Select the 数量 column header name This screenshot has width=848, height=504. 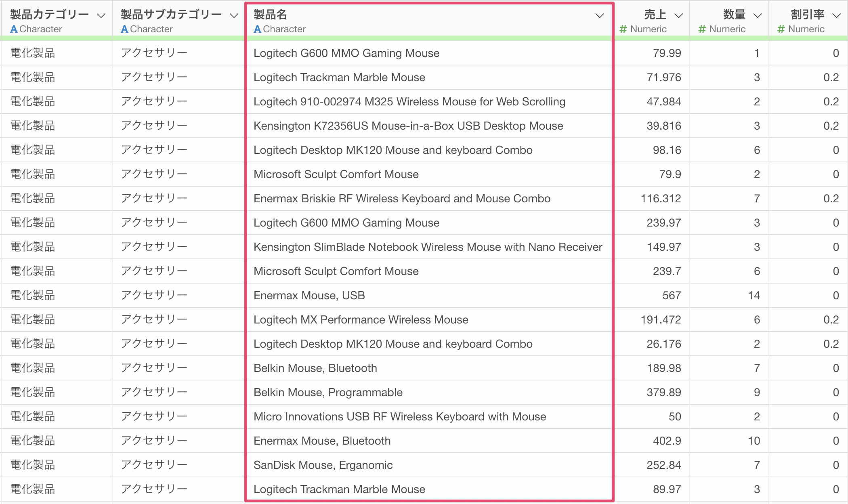coord(734,15)
